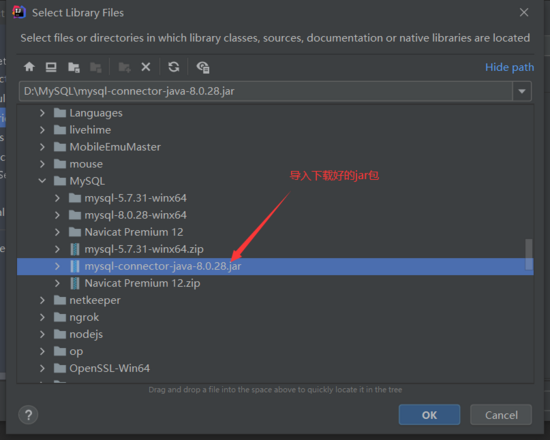Image resolution: width=550 pixels, height=440 pixels.
Task: Click the Cancel button
Action: [x=501, y=415]
